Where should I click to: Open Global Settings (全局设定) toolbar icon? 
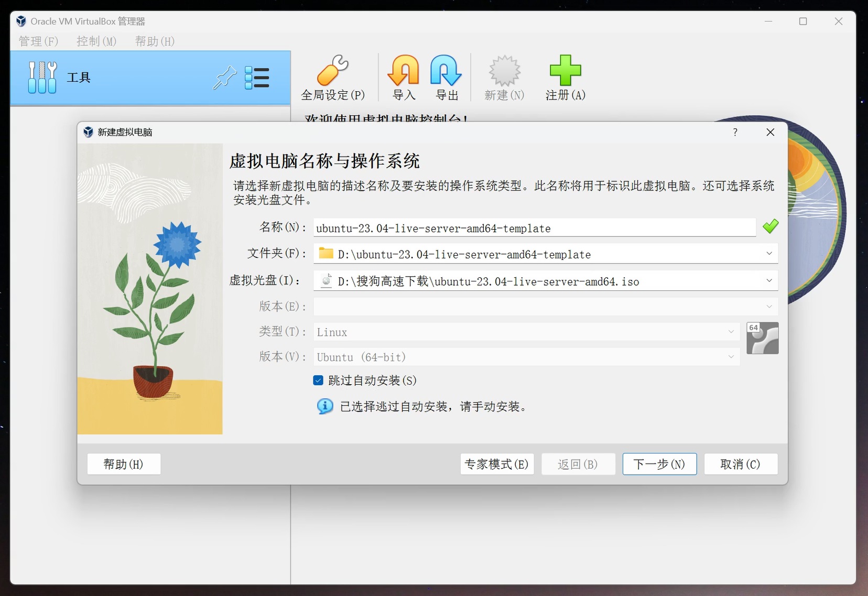click(333, 70)
